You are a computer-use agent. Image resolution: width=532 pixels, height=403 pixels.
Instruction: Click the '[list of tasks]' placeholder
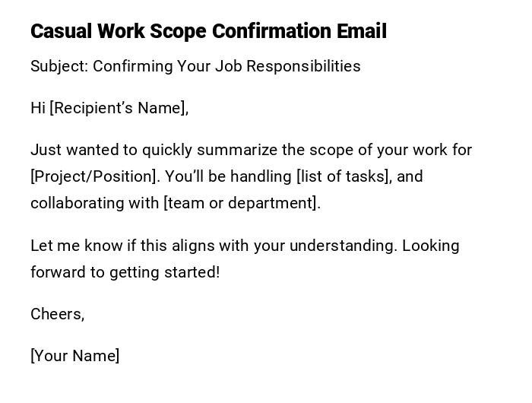click(x=344, y=176)
